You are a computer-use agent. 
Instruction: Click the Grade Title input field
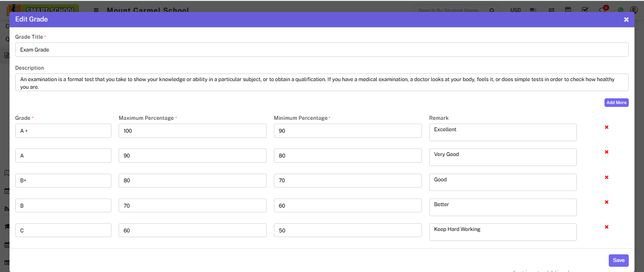point(322,50)
